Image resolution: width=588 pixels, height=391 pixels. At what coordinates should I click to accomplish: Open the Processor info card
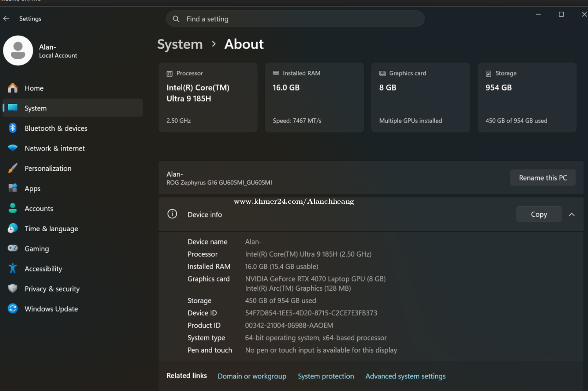(208, 97)
